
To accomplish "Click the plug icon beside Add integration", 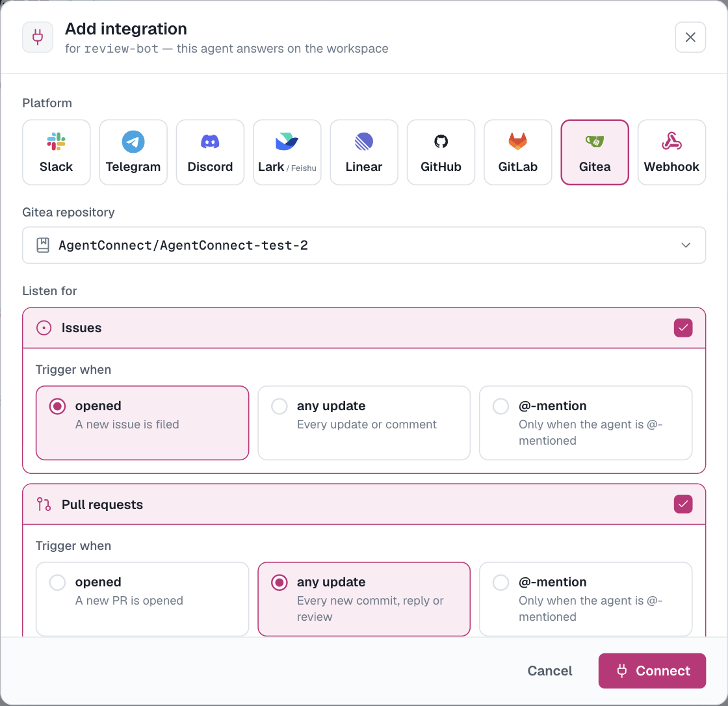I will (38, 37).
